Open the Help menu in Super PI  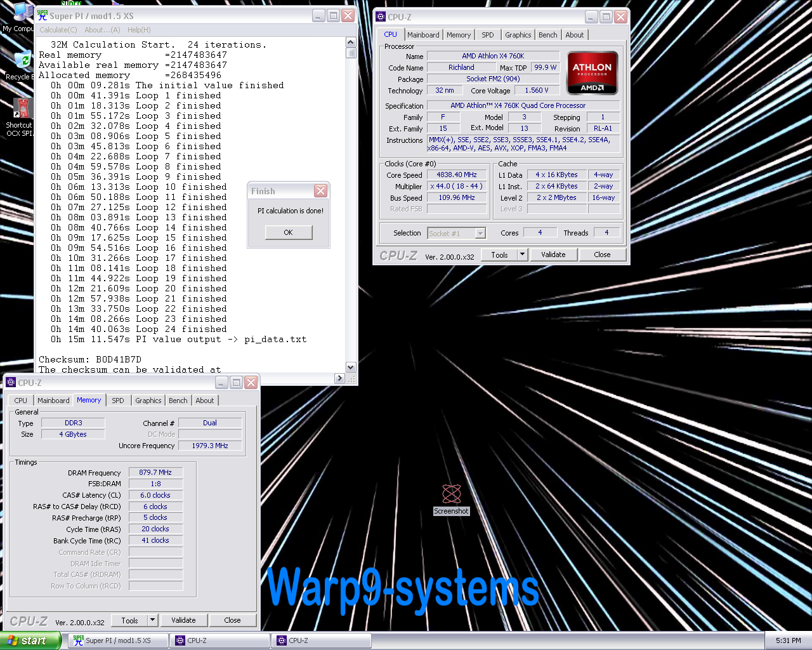tap(139, 30)
